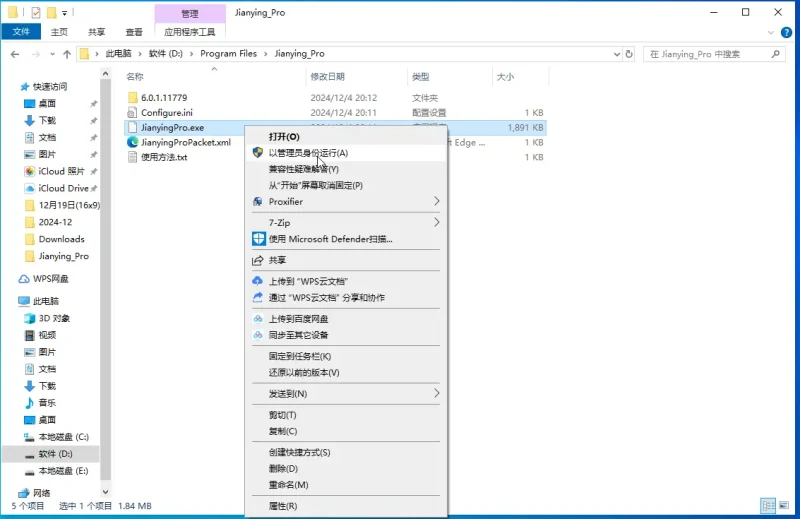Select the 6.0.1.11779 folder
Viewport: 800px width, 519px height.
click(x=164, y=97)
